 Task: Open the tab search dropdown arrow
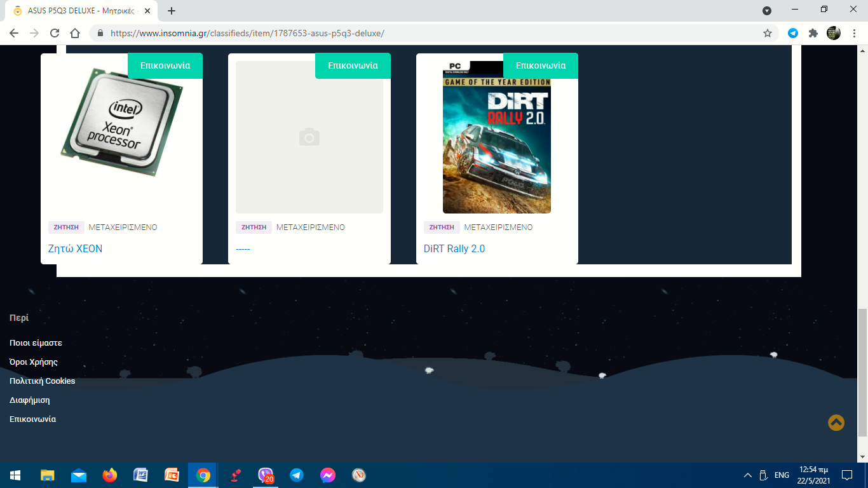pyautogui.click(x=767, y=10)
